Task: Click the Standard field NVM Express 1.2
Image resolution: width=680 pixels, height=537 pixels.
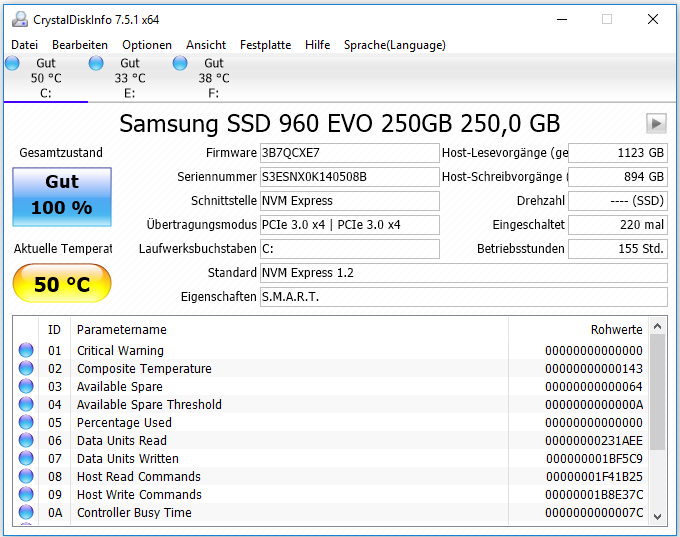Action: tap(464, 273)
